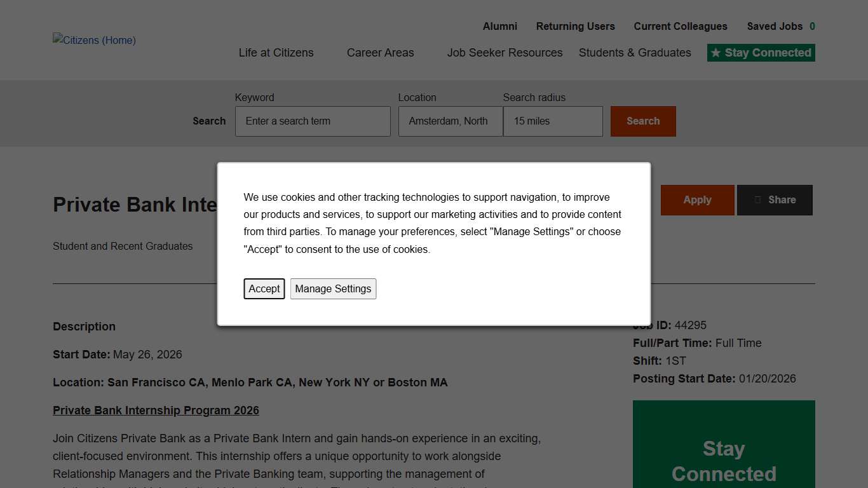Viewport: 868px width, 488px height.
Task: Open the Share button beside Apply
Action: tap(775, 200)
